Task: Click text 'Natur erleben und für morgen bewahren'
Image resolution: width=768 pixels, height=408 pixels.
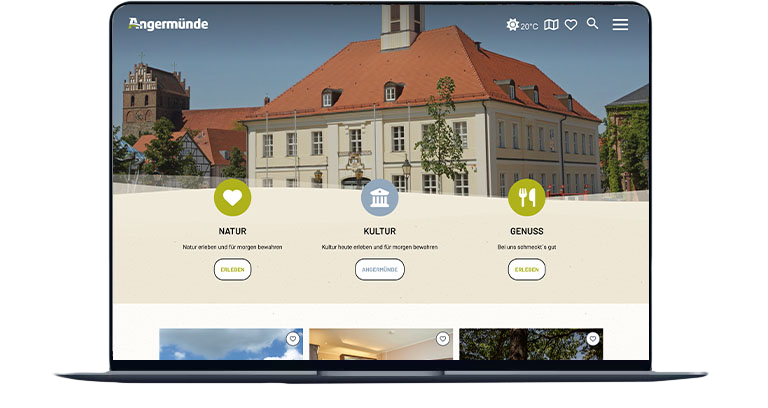Action: pos(233,247)
